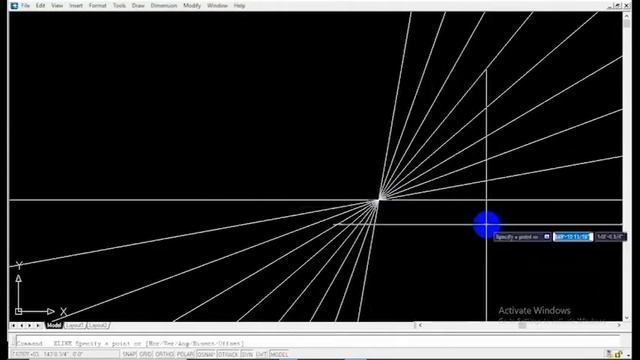Screen dimensions: 640x360
Task: Switch to the Layout1 tab
Action: coord(75,325)
